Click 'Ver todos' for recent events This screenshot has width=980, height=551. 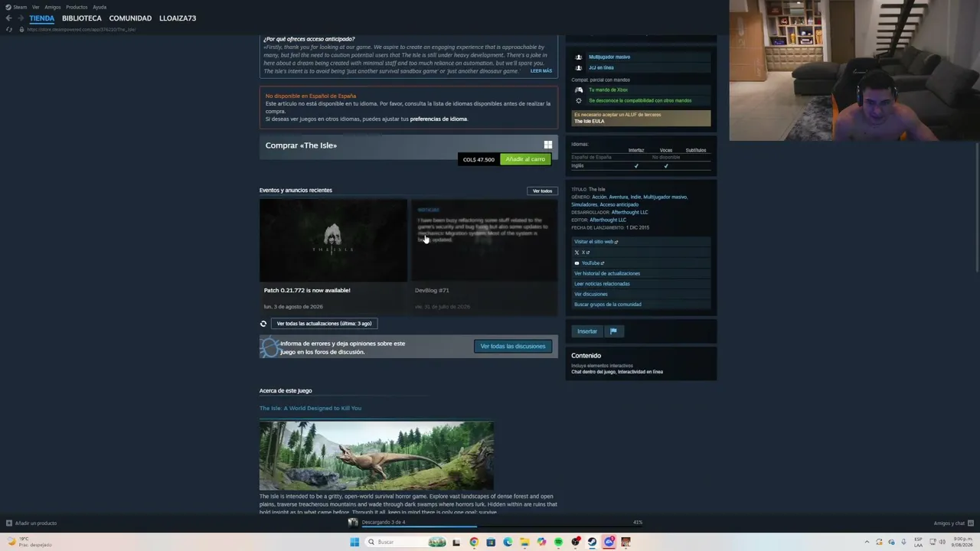[542, 191]
